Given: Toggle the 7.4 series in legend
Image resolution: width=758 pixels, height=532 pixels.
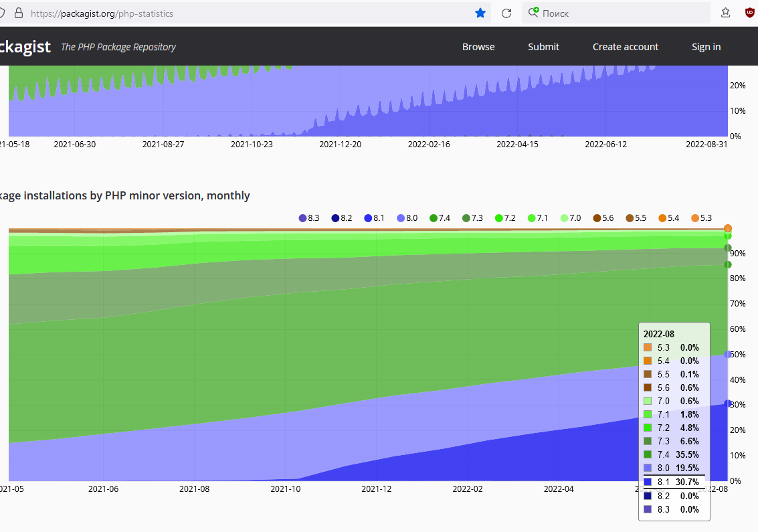Looking at the screenshot, I should tap(440, 218).
